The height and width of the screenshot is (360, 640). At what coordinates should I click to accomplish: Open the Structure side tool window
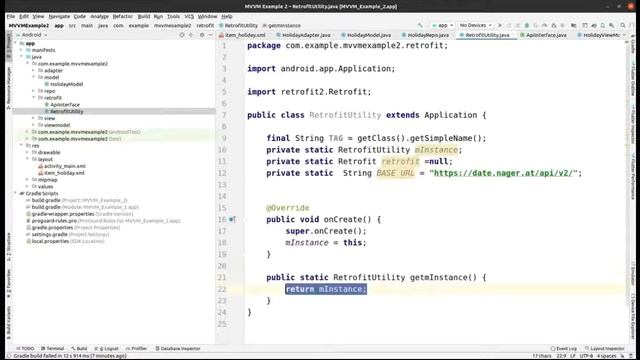coord(9,247)
